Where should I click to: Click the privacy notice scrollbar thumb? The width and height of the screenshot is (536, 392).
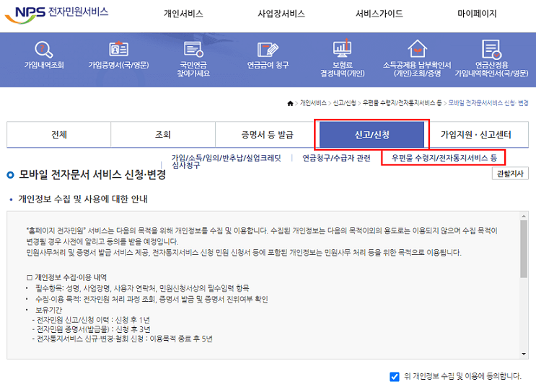coord(524,249)
